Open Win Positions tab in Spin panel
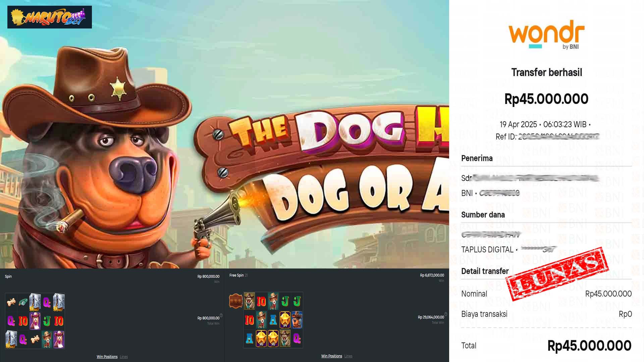This screenshot has width=644, height=362. point(107,357)
